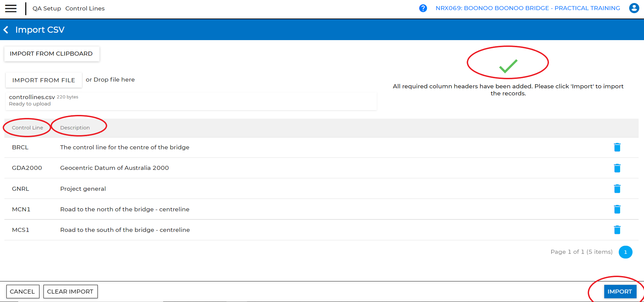Screen dimensions: 644x302
Task: Click the Description column header
Action: (x=75, y=128)
